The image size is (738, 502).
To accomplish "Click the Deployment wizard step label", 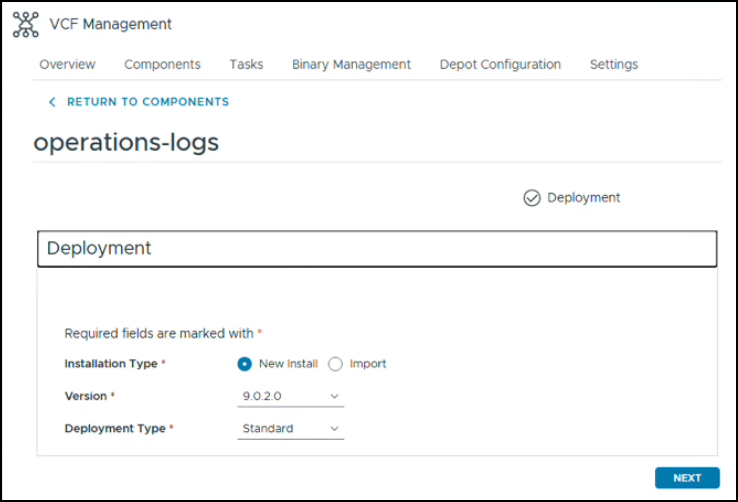I will (584, 198).
